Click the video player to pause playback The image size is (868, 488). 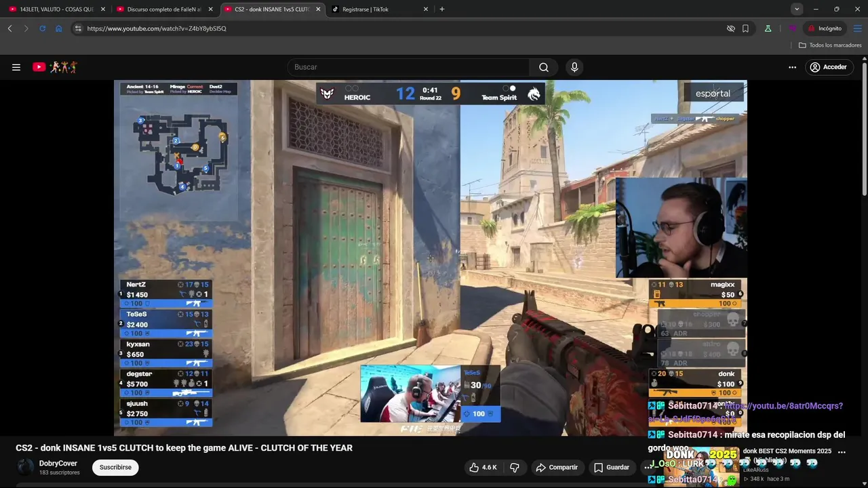[x=430, y=258]
